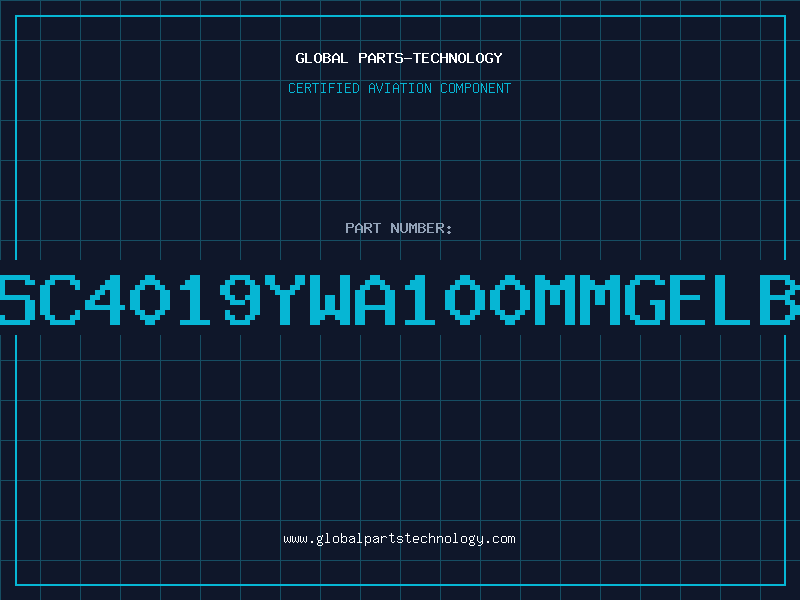Viewport: 800px width, 600px height.
Task: Open the www.globalpartstechnology.com link
Action: tap(399, 539)
